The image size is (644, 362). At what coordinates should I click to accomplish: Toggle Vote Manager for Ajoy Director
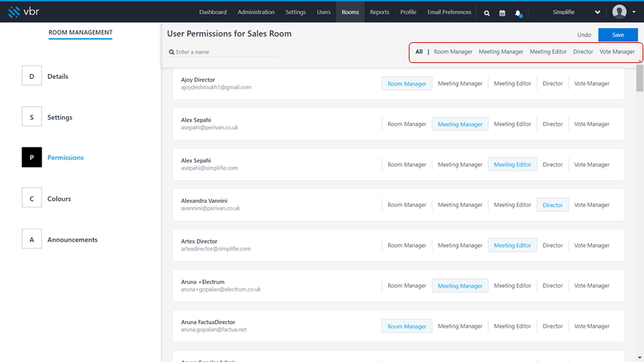[x=592, y=84]
